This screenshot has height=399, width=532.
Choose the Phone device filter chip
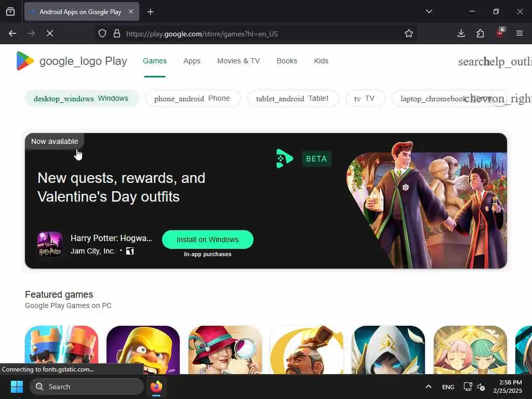pyautogui.click(x=193, y=98)
